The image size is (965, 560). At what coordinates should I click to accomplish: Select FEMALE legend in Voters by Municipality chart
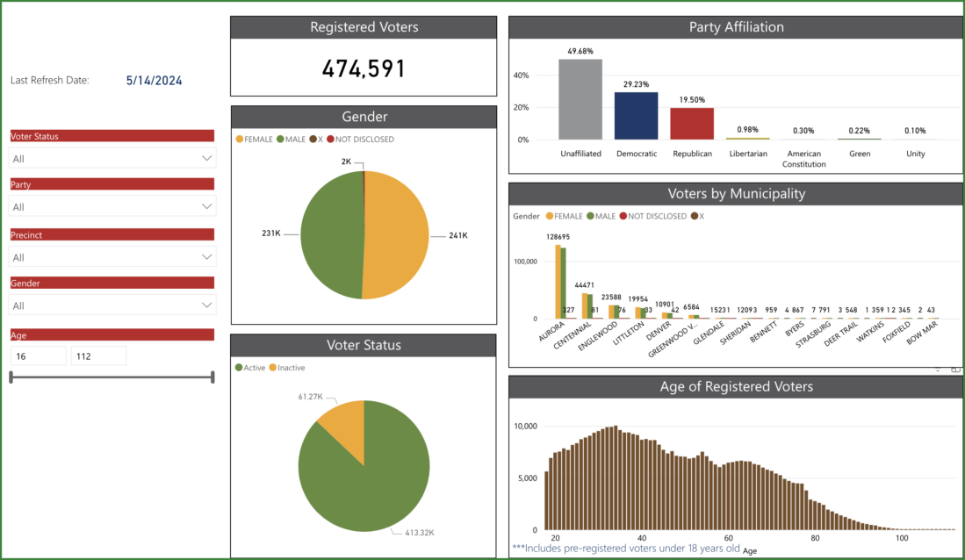(x=548, y=216)
